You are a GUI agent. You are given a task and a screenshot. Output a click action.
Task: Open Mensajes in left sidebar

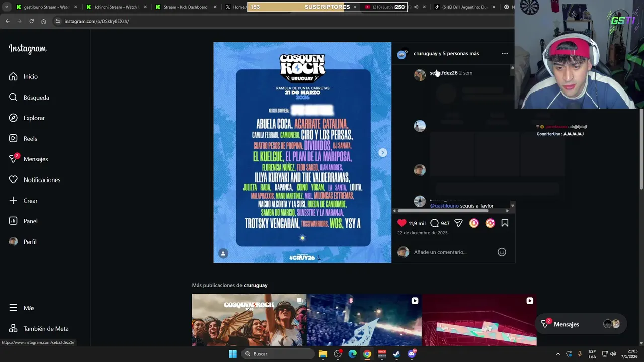[x=28, y=159]
